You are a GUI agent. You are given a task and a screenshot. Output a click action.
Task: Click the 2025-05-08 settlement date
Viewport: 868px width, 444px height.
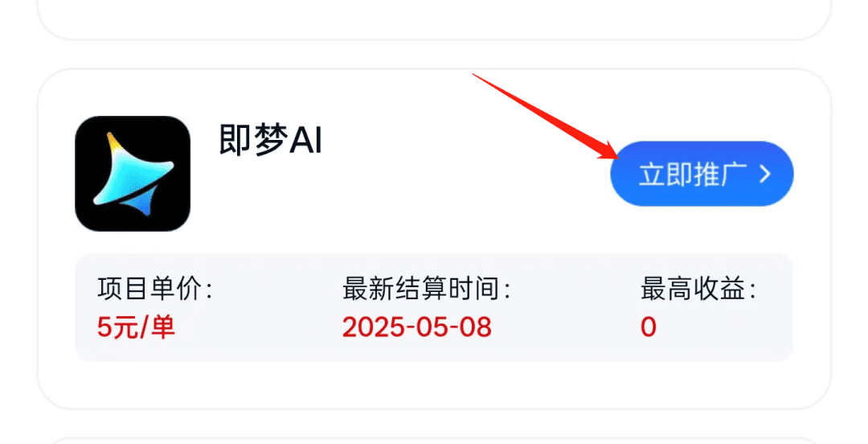(417, 327)
